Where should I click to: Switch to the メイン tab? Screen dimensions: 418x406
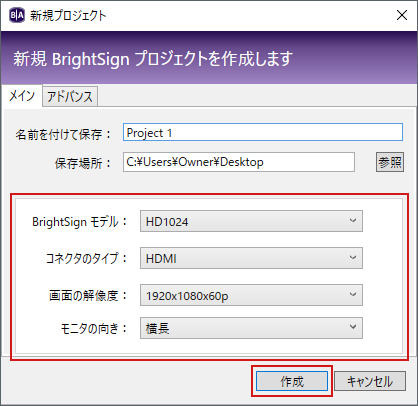(22, 96)
